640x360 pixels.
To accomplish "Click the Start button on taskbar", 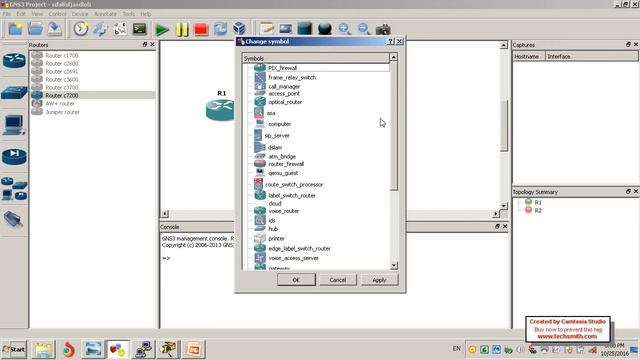I will coord(14,349).
